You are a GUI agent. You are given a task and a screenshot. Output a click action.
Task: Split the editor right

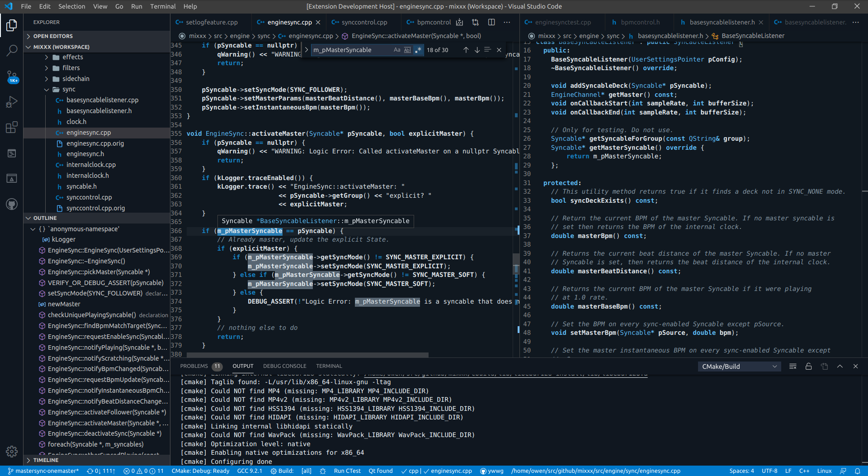pyautogui.click(x=491, y=22)
